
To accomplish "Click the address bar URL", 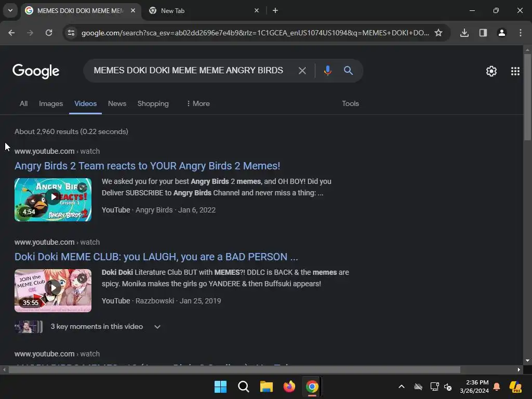I will [255, 33].
